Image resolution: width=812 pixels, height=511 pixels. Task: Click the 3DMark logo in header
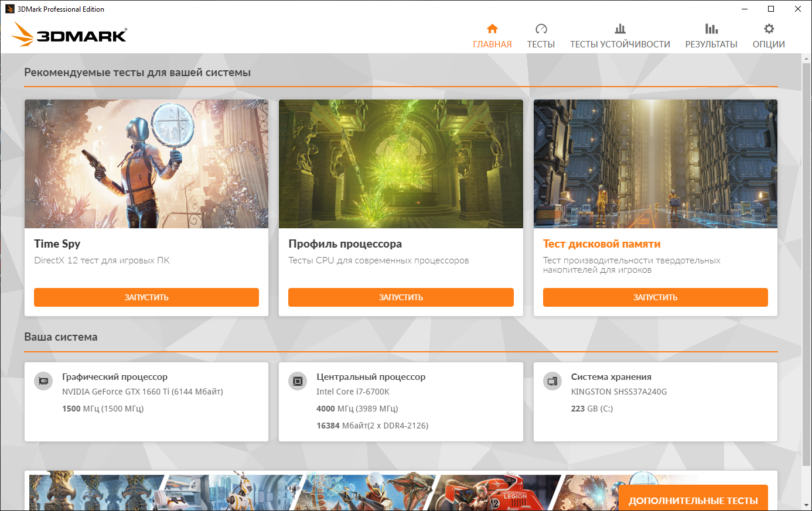click(69, 35)
